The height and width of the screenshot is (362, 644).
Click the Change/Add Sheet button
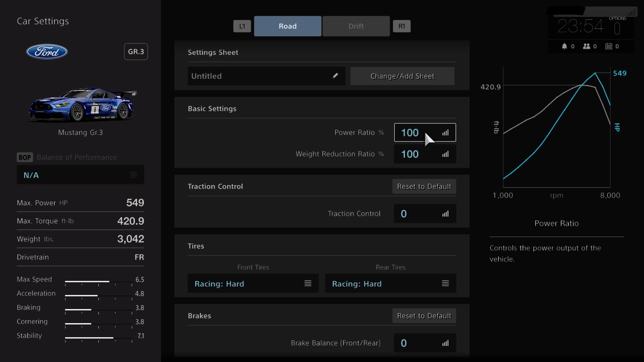(402, 76)
